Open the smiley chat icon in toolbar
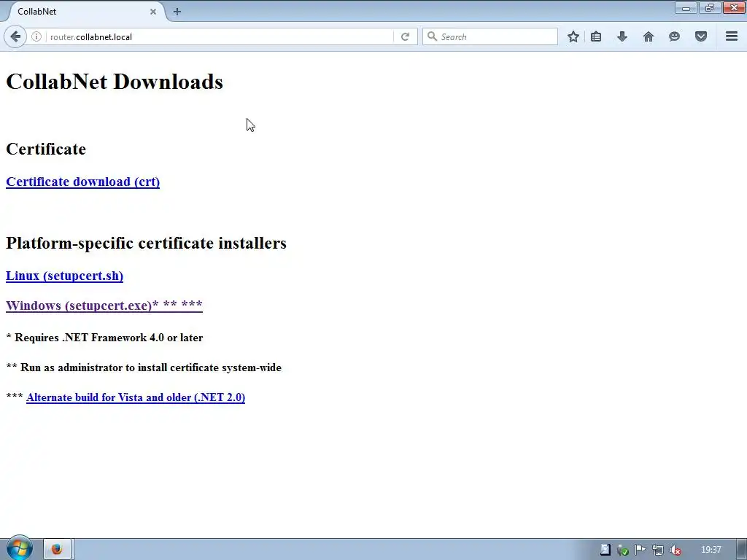 point(674,36)
